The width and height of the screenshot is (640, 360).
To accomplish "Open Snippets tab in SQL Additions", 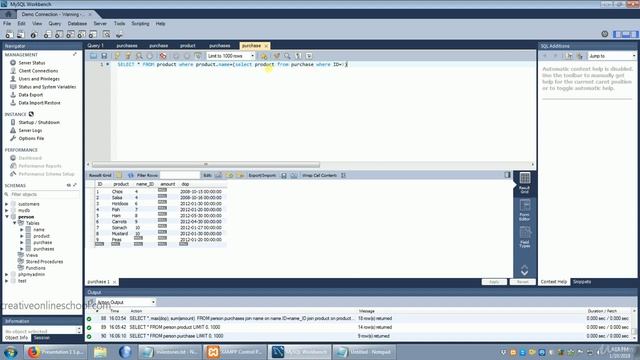I will point(582,282).
